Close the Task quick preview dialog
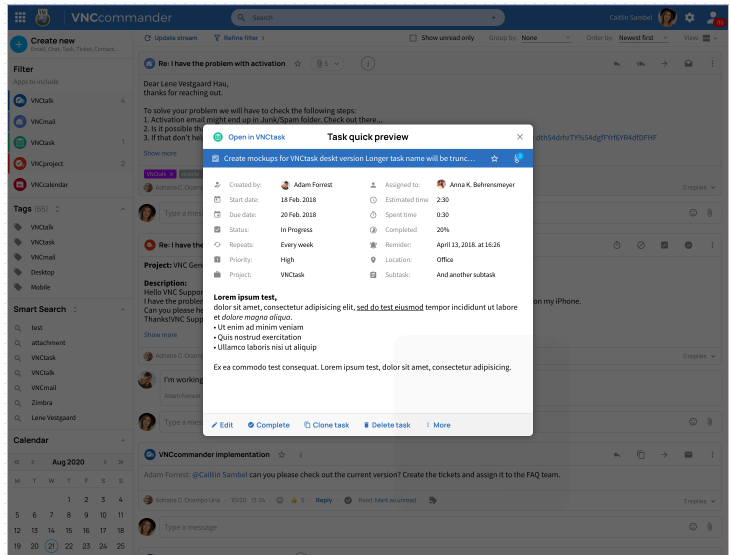The image size is (731, 555). point(520,137)
